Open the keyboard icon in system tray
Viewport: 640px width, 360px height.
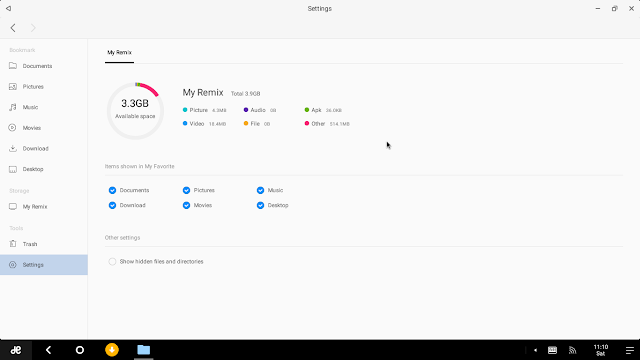pyautogui.click(x=552, y=350)
